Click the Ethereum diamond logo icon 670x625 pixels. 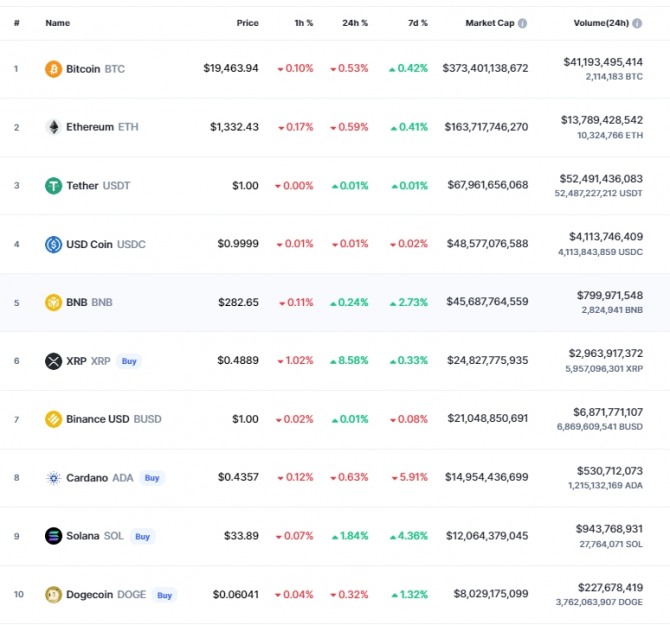[53, 127]
